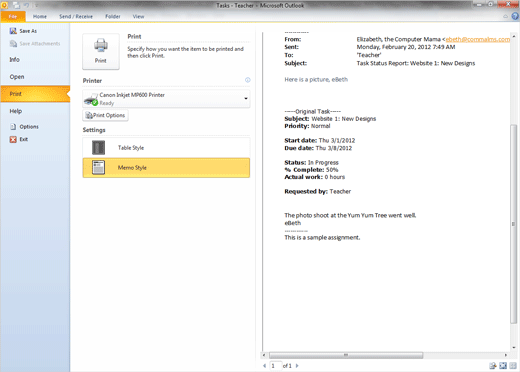Click the Outlook application icon in title bar
520x372 pixels.
click(4, 5)
